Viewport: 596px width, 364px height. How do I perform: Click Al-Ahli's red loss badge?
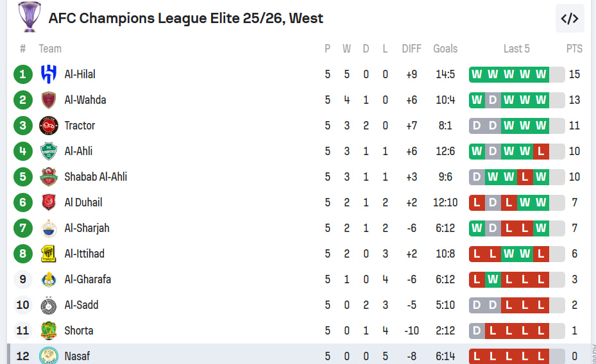click(x=541, y=151)
